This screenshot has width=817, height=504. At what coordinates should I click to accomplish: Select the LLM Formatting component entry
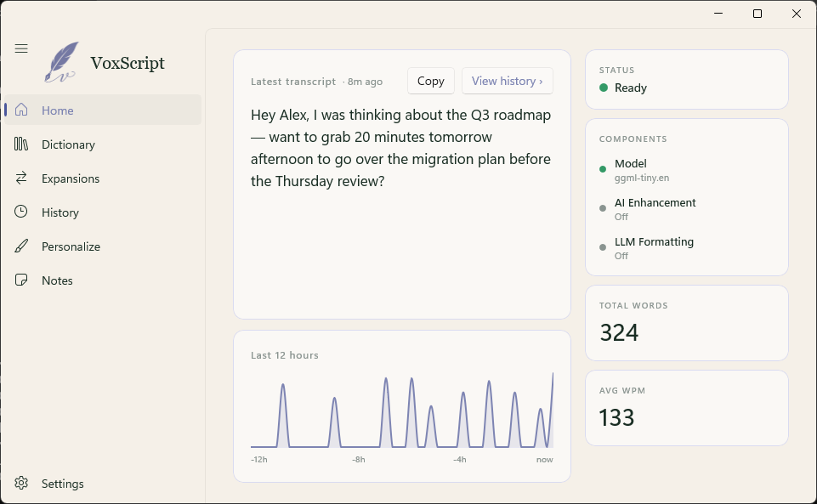click(x=687, y=248)
